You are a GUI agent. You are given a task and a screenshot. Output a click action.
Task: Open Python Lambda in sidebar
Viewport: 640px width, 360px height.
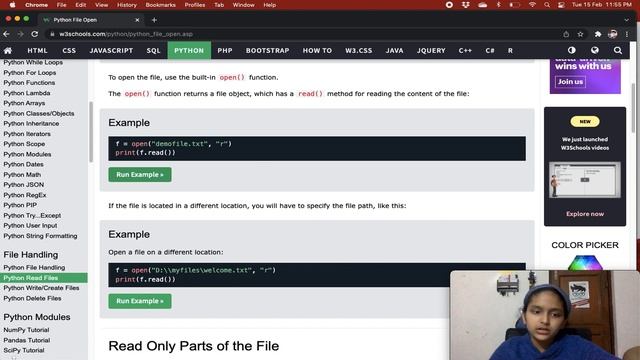click(27, 93)
